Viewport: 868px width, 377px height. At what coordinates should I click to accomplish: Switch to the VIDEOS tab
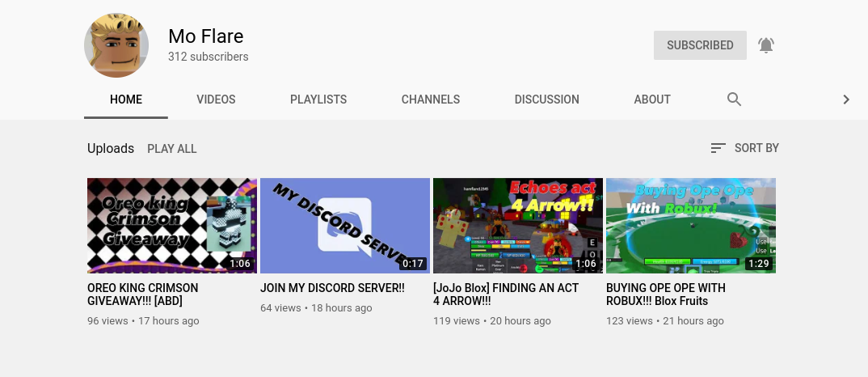coord(216,100)
